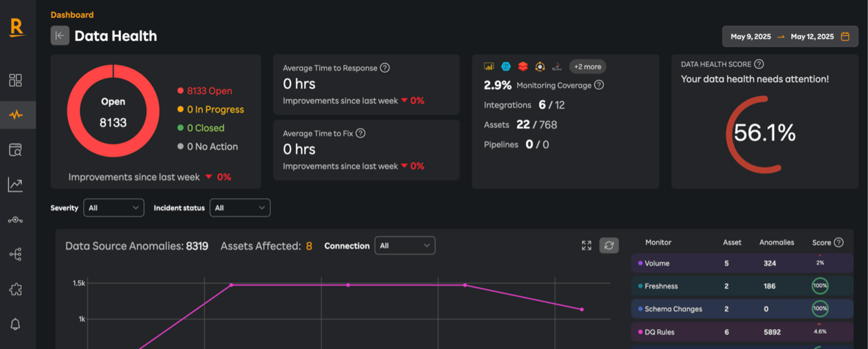Click the Dashboard breadcrumb link

pyautogui.click(x=72, y=14)
